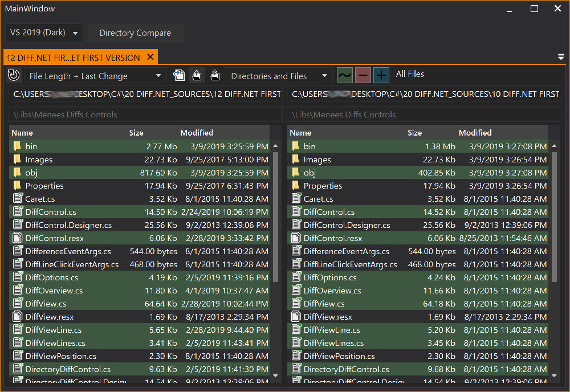Click bin folder icon in right pane
Image resolution: width=570 pixels, height=392 pixels.
(295, 146)
